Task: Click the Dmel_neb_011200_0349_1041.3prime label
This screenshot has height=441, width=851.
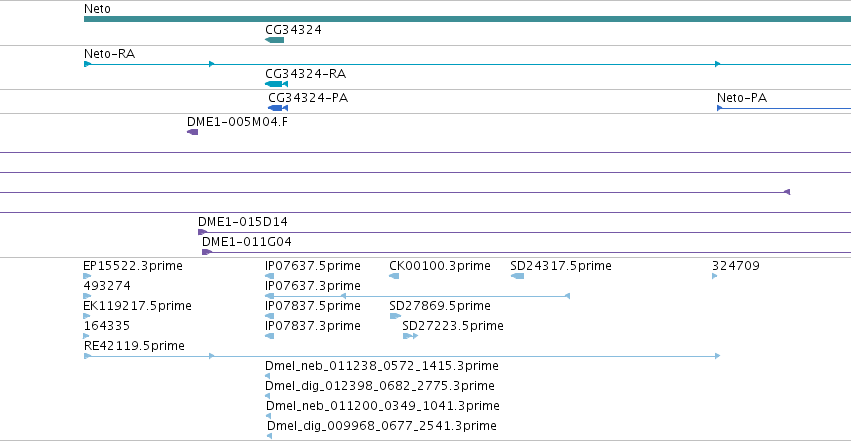Action: point(383,406)
